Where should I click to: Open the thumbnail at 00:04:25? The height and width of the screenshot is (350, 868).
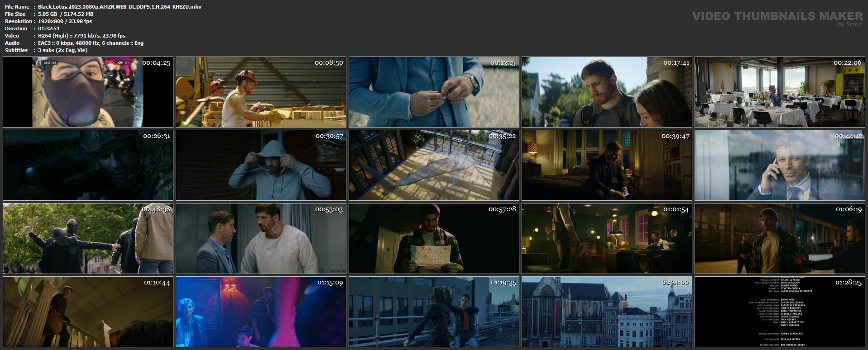click(x=88, y=92)
